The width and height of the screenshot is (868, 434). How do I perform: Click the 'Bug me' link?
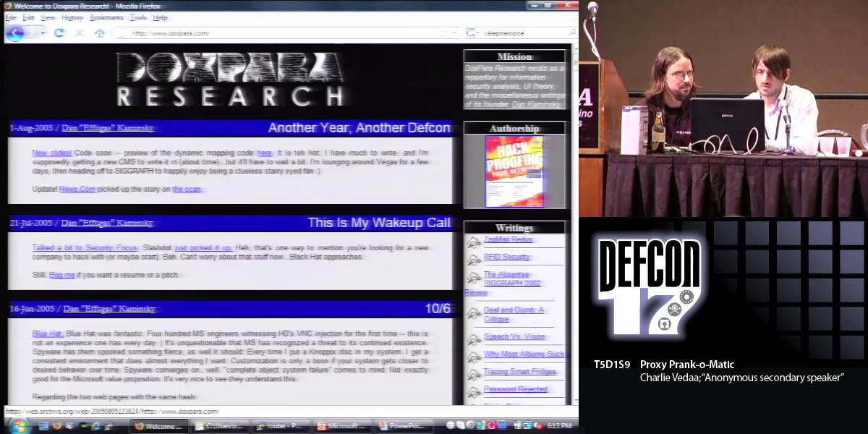pos(62,276)
